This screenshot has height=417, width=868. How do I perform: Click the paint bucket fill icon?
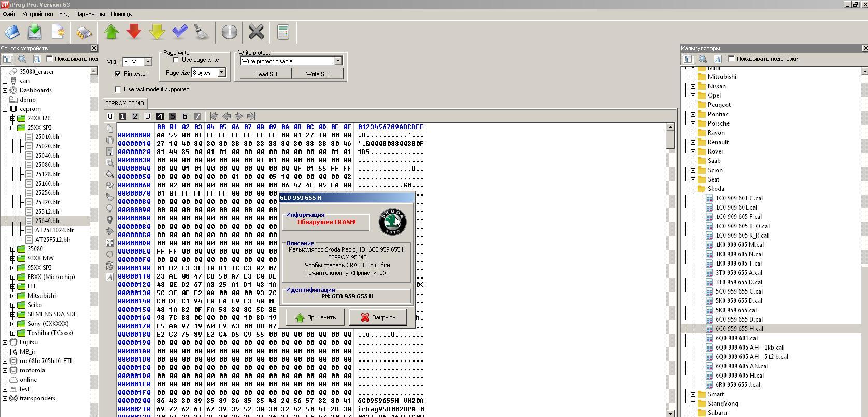pyautogui.click(x=110, y=174)
